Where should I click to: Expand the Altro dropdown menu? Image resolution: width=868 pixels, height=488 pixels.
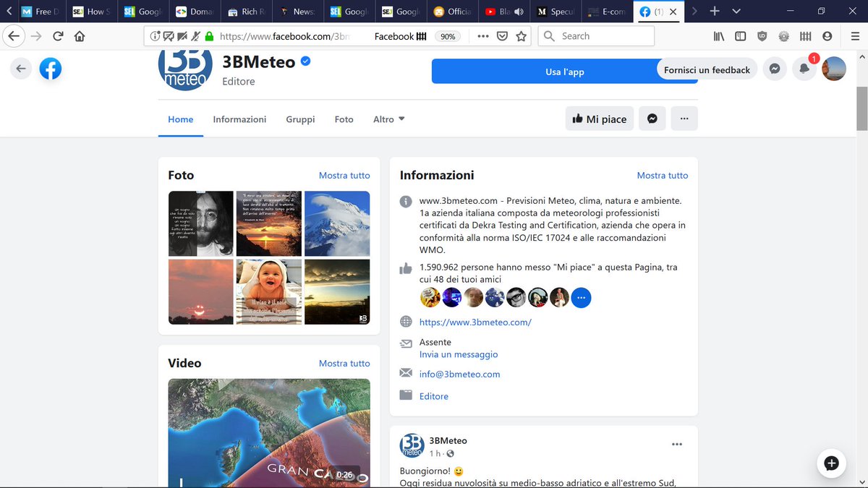point(389,119)
